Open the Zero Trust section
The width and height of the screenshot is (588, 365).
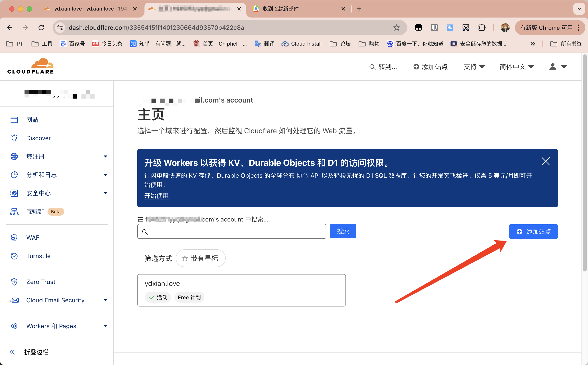(41, 282)
